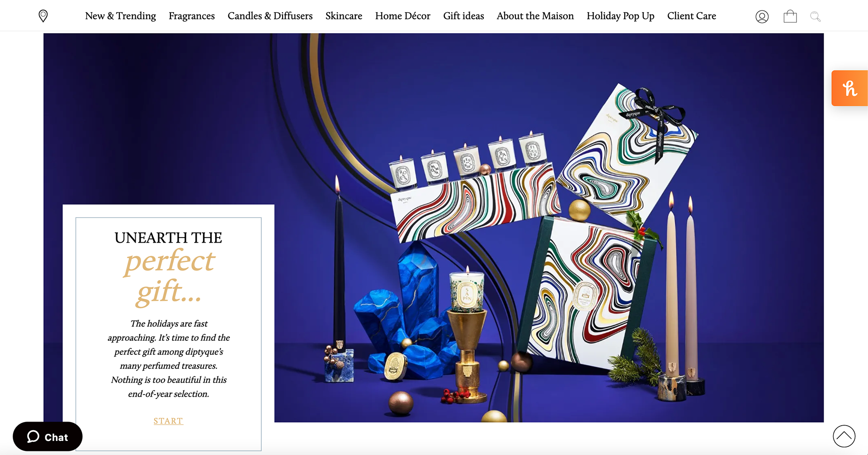The width and height of the screenshot is (868, 455).
Task: Open the New & Trending menu
Action: click(x=120, y=16)
